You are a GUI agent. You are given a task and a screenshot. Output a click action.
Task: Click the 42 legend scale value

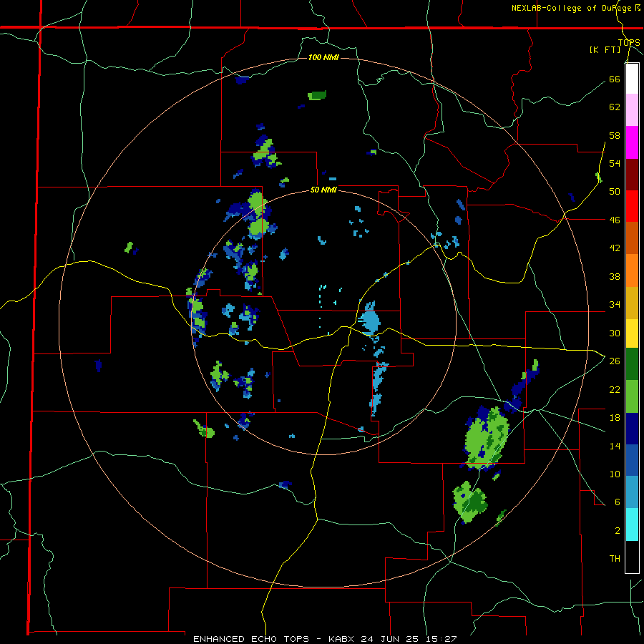[x=615, y=248]
